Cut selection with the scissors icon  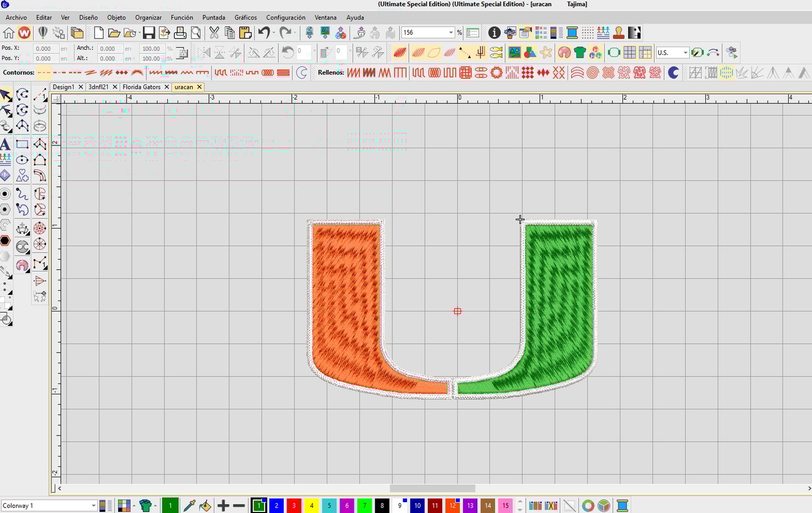[x=214, y=33]
